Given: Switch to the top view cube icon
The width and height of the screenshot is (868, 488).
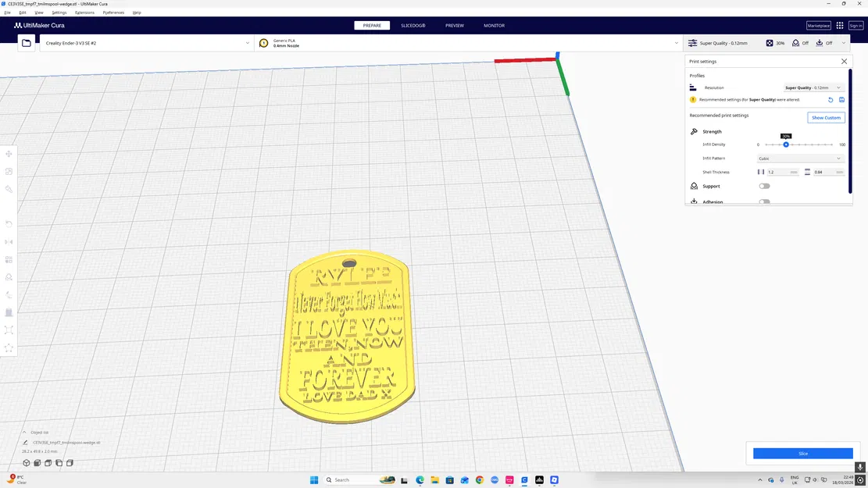Looking at the screenshot, I should [x=47, y=462].
